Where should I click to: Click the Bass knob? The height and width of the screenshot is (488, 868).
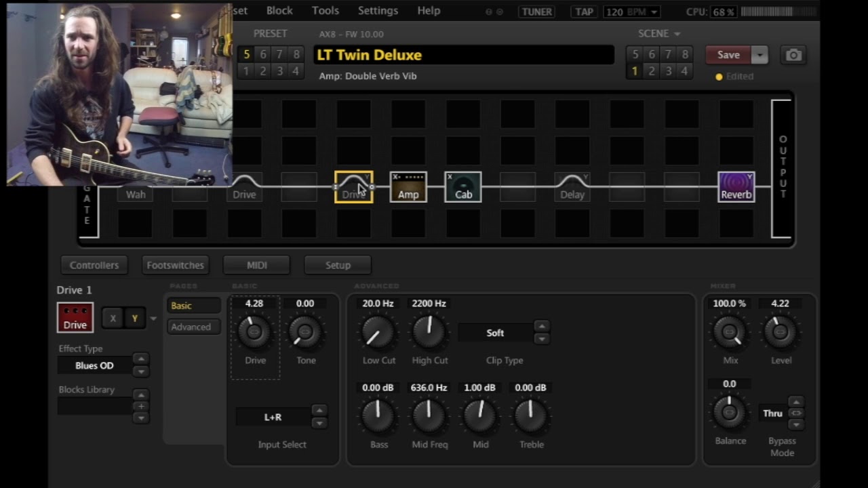coord(378,416)
